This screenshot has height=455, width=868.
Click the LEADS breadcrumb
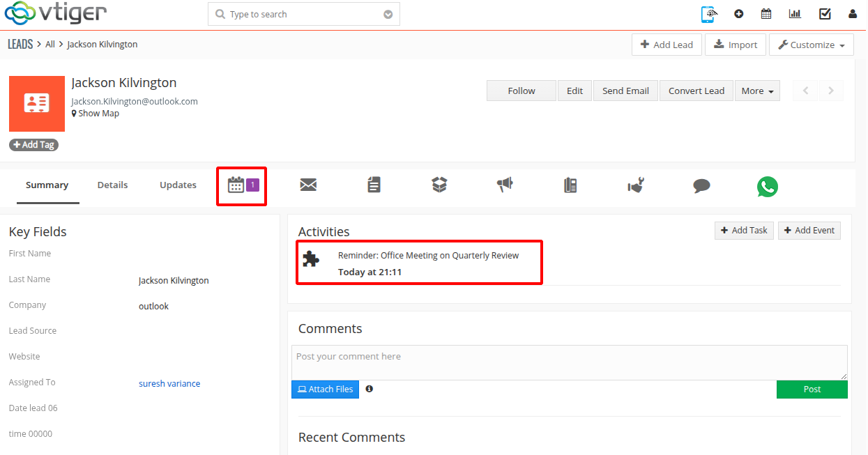pos(20,44)
